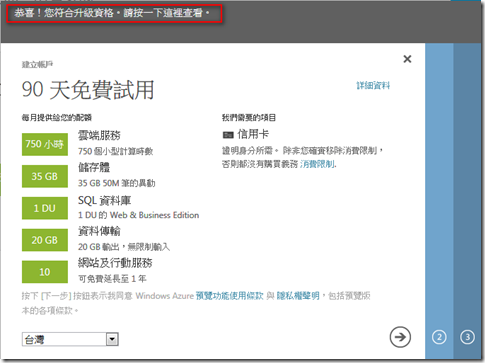Click the 建立帳戶 label
The image size is (485, 363).
tap(37, 64)
